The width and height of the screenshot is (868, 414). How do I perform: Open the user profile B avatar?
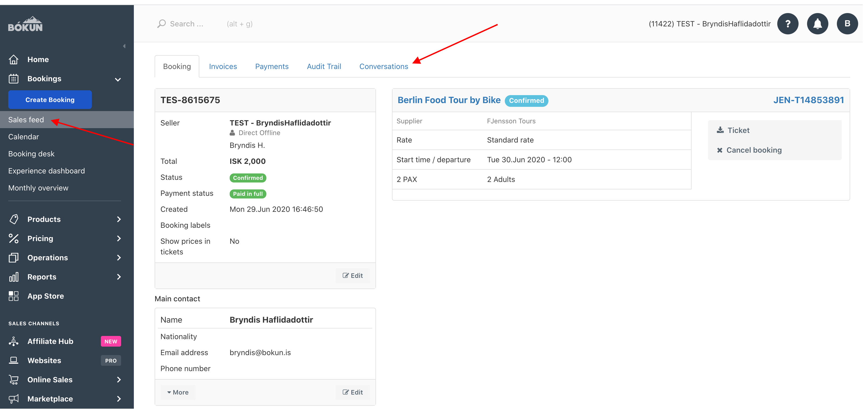[x=847, y=24]
